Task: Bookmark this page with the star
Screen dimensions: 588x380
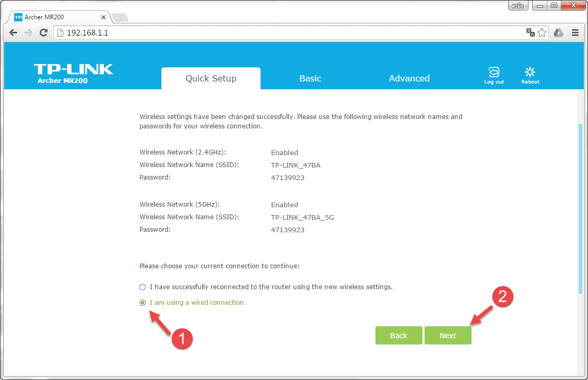Action: point(542,32)
